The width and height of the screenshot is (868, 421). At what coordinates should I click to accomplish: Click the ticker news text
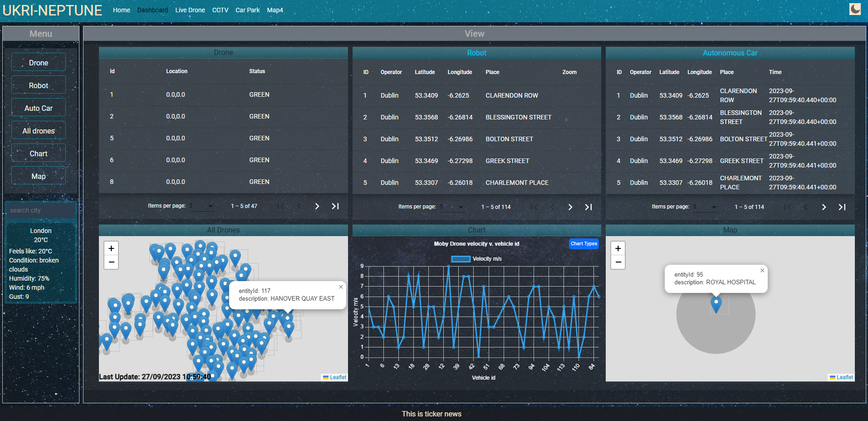click(432, 414)
